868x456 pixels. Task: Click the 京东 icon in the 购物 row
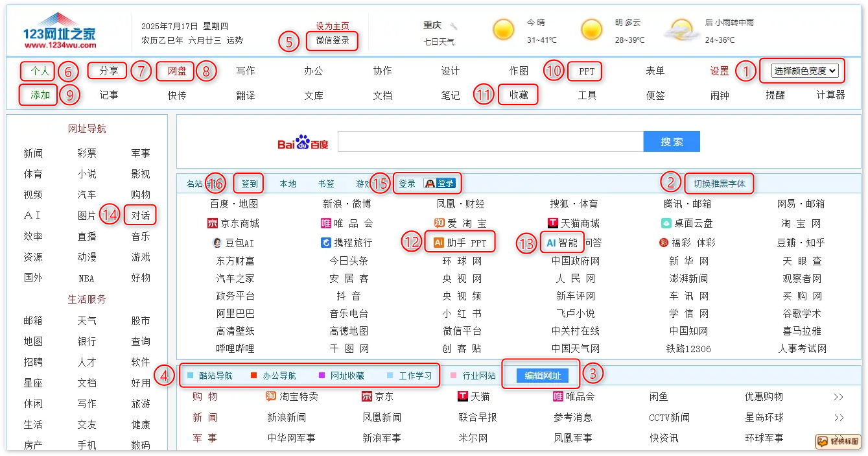pyautogui.click(x=366, y=396)
